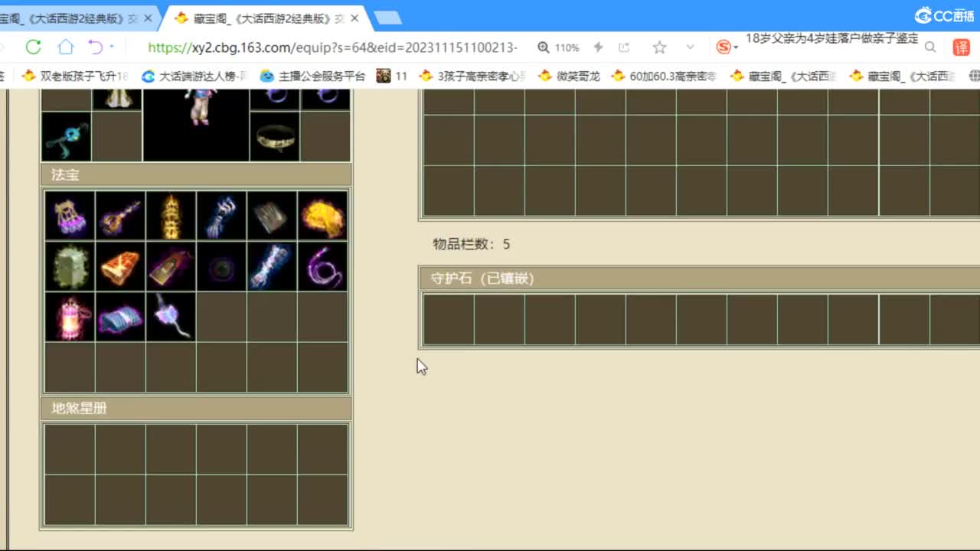Open bookmark 双老版孩子飞升18
Screen dimensions: 980x551
pyautogui.click(x=75, y=77)
